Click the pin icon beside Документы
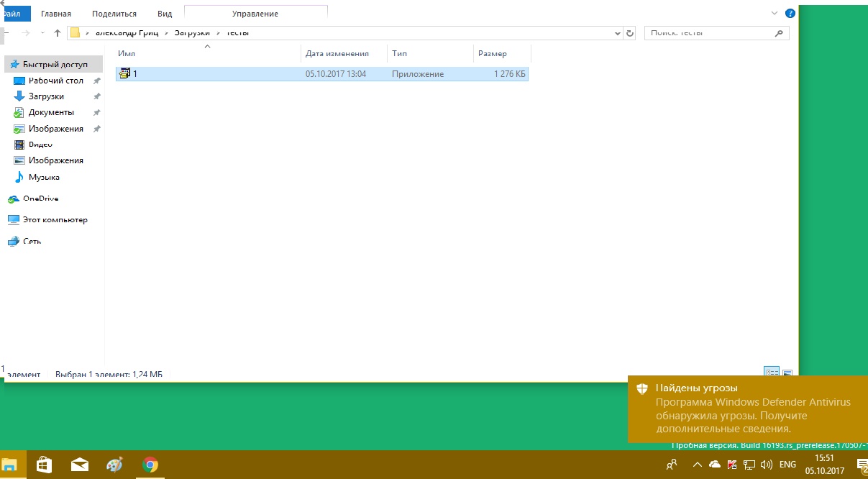Image resolution: width=868 pixels, height=479 pixels. tap(96, 113)
